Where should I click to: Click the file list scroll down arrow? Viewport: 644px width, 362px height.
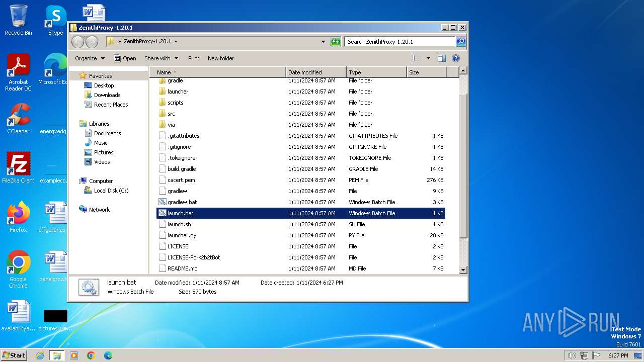pos(463,269)
